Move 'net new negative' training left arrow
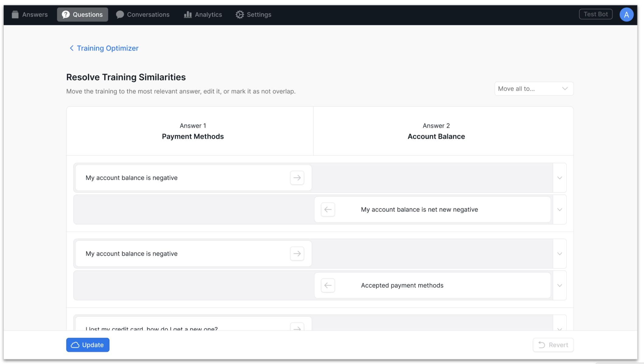This screenshot has width=644, height=364. 328,209
